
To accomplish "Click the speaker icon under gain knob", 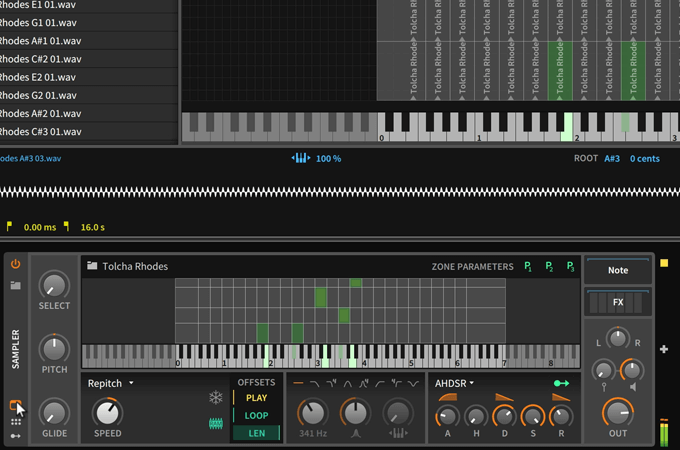I will coord(633,387).
